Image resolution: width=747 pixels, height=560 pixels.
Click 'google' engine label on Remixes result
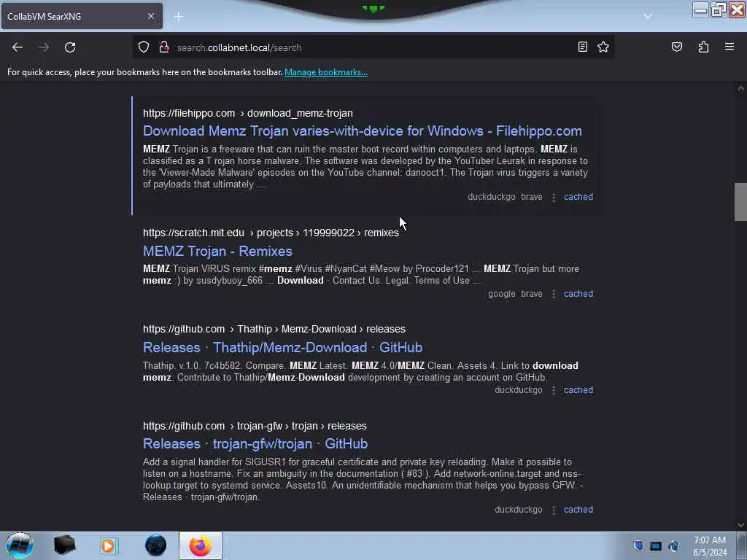(502, 294)
